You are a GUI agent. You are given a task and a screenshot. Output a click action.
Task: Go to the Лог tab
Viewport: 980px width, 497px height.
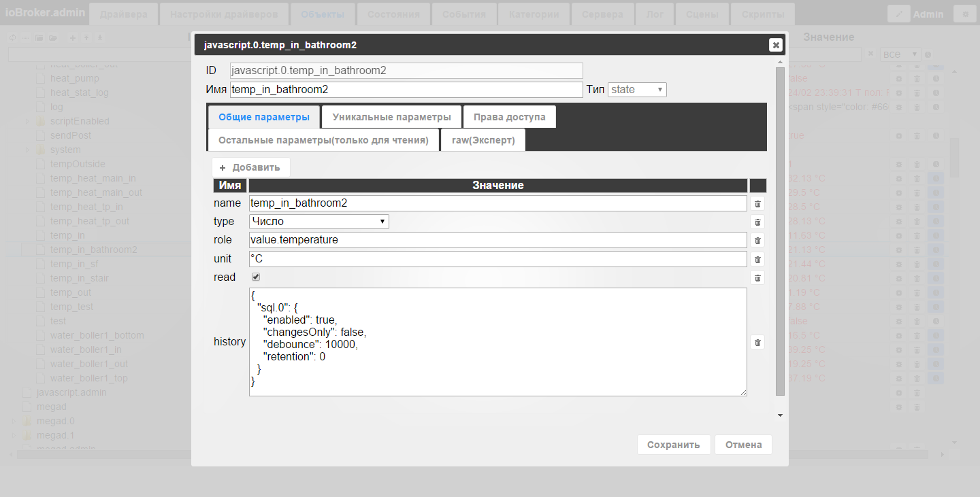[655, 14]
